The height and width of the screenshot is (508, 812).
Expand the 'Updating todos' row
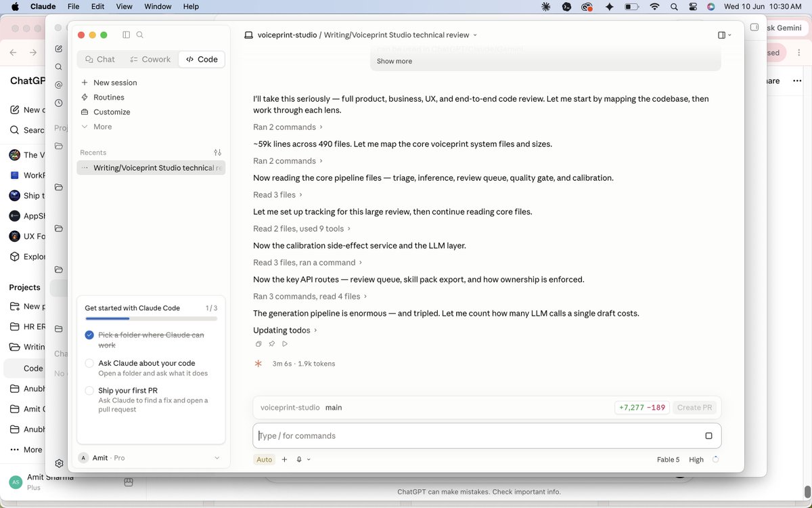(x=285, y=330)
